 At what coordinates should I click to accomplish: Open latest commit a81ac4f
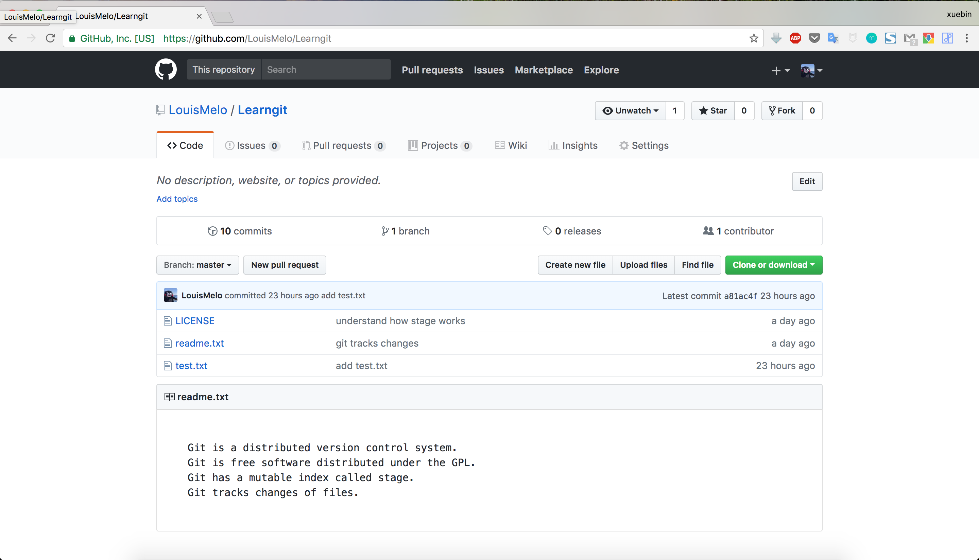[740, 296]
